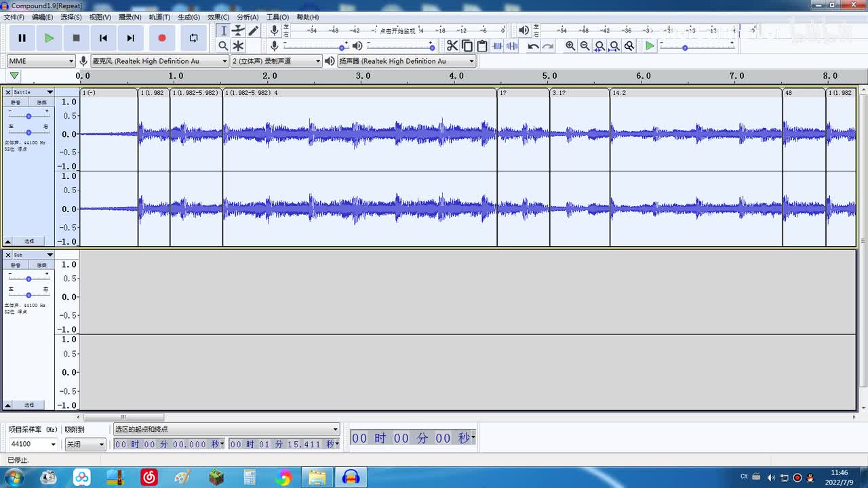
Task: Open the 分析(A) menu
Action: 248,17
